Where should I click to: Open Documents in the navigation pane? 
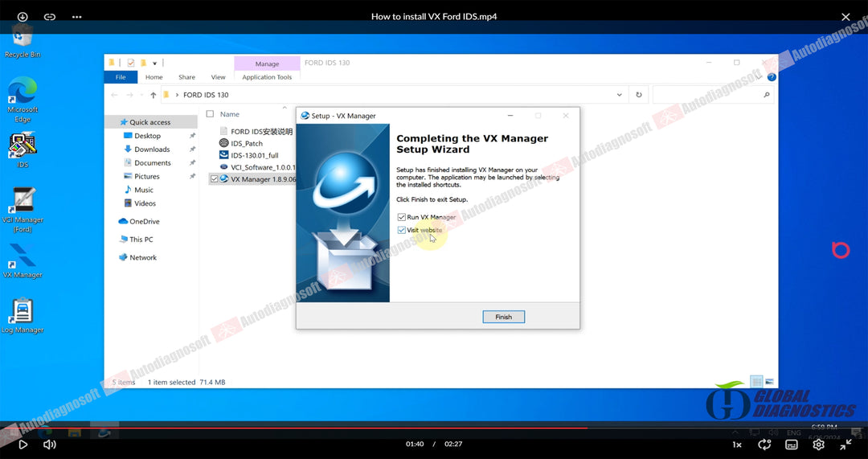152,163
